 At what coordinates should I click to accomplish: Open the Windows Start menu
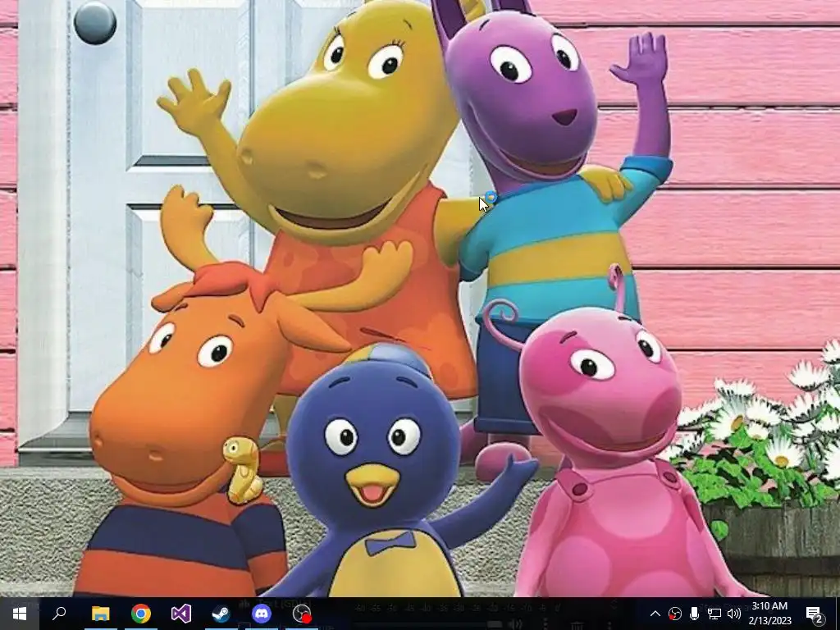[20, 614]
